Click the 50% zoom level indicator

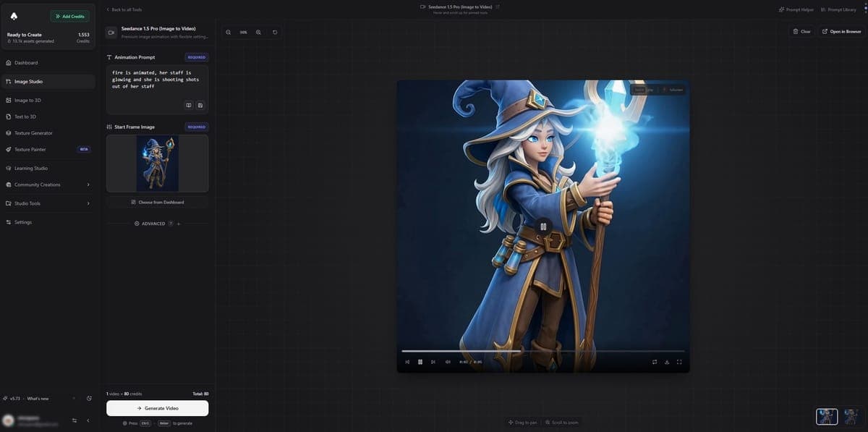pos(243,33)
